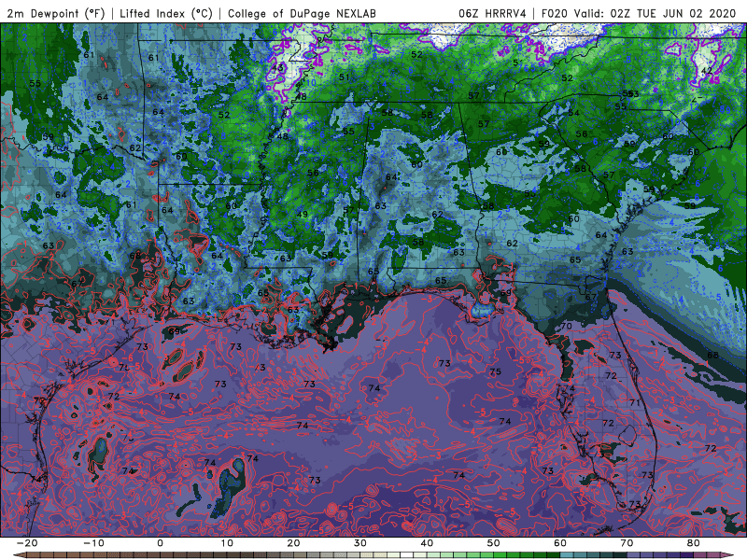The width and height of the screenshot is (747, 560).
Task: Click the -20 label on the color scale
Action: pos(27,543)
